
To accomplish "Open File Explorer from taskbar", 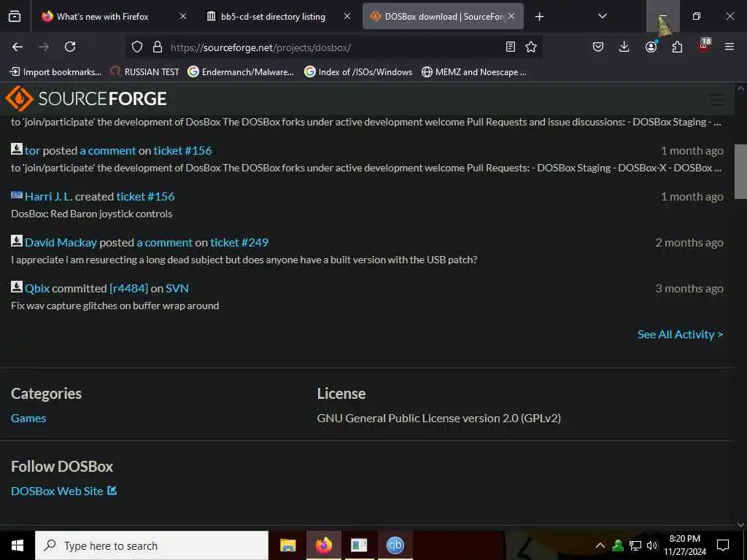I will coord(287,545).
